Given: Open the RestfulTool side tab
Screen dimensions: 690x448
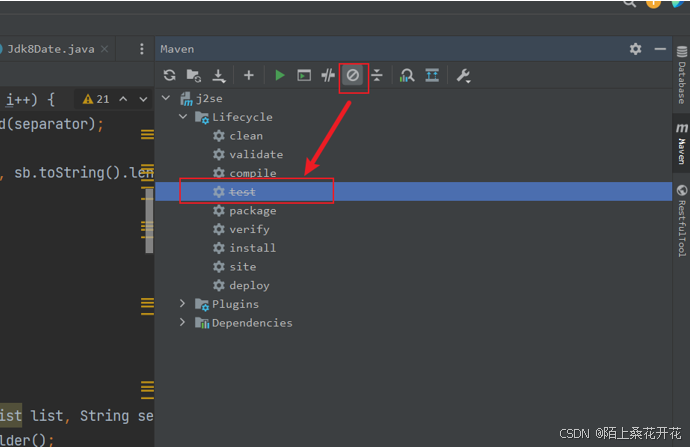Looking at the screenshot, I should [682, 221].
